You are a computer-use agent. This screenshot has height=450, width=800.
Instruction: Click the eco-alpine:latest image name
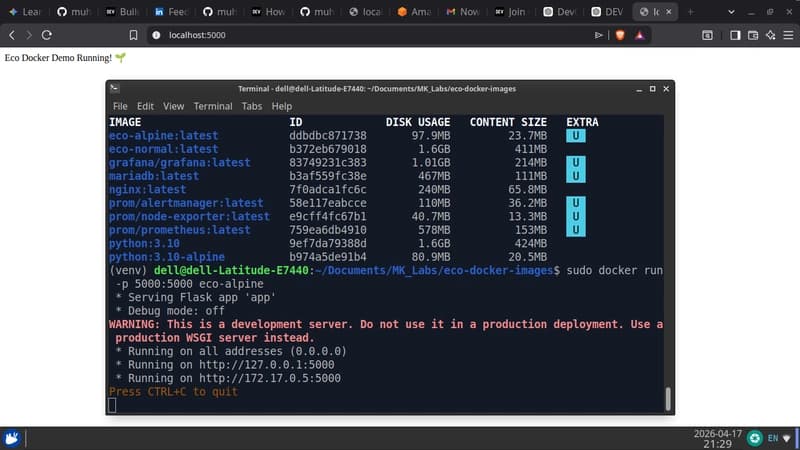tap(163, 136)
